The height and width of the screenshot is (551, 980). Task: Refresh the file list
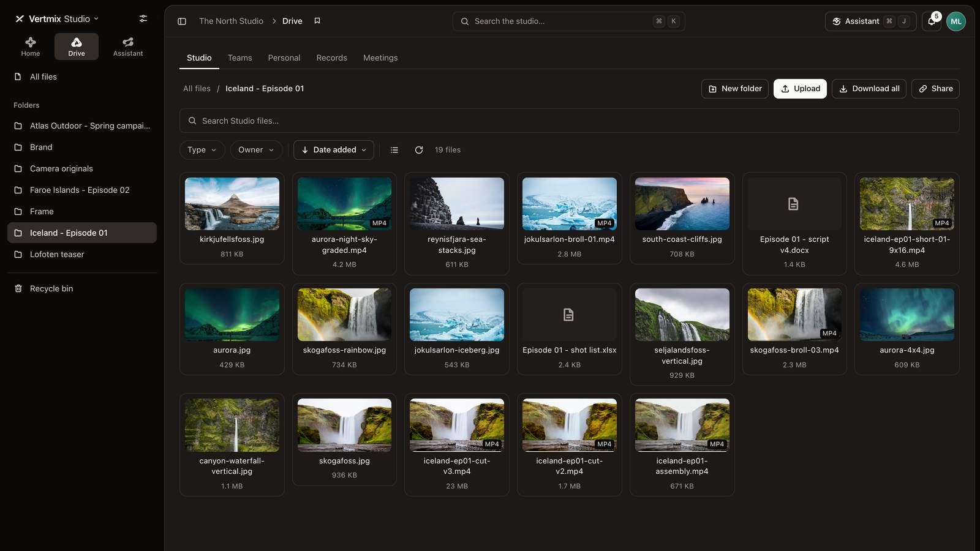pos(419,150)
